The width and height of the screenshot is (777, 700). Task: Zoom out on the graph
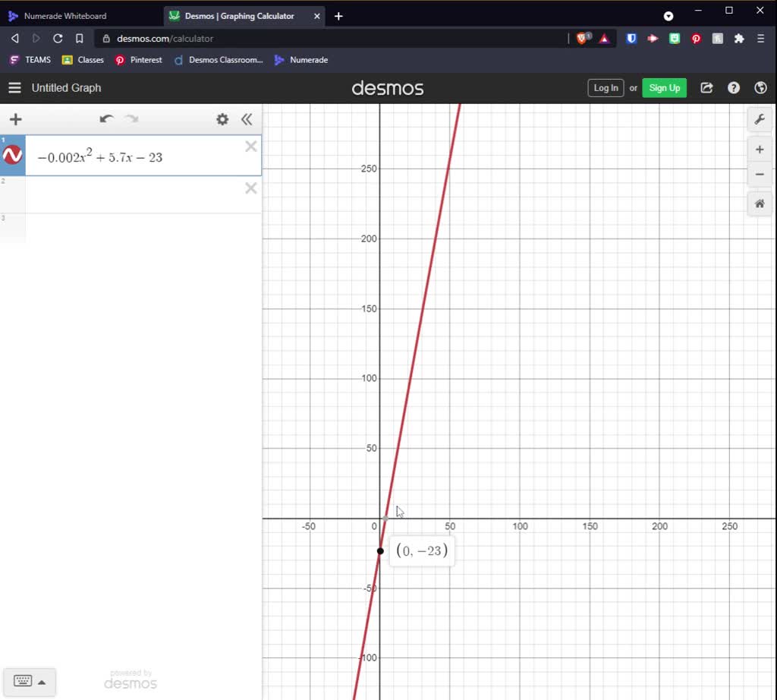760,175
